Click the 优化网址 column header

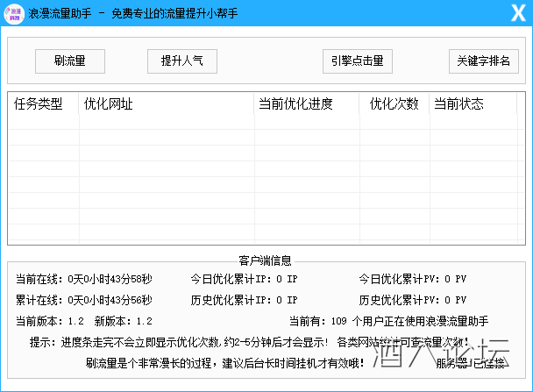tap(109, 104)
